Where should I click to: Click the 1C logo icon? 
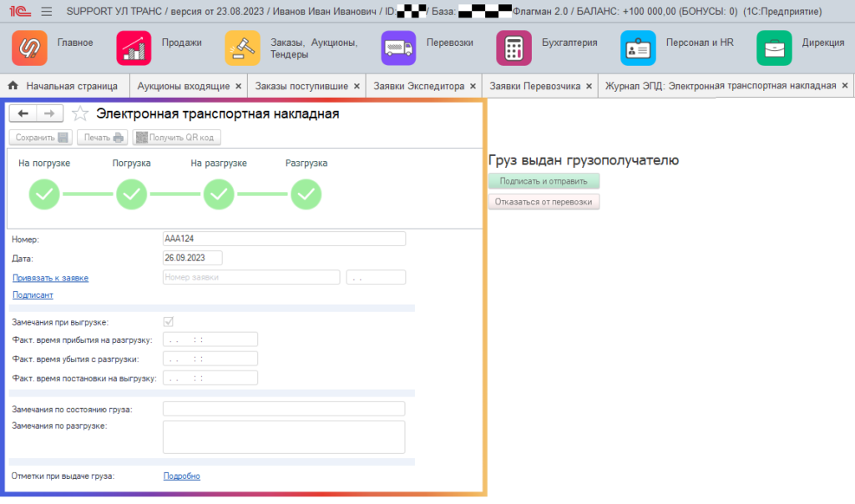20,11
